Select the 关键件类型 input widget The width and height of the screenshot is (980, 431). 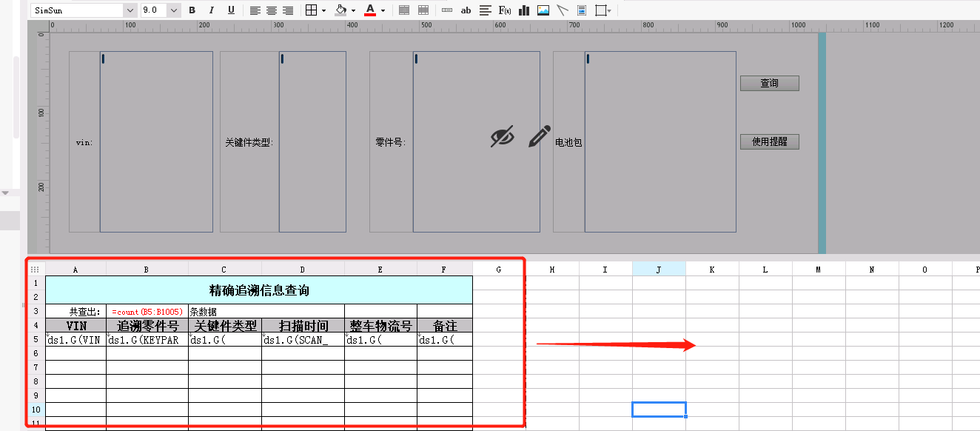click(312, 141)
